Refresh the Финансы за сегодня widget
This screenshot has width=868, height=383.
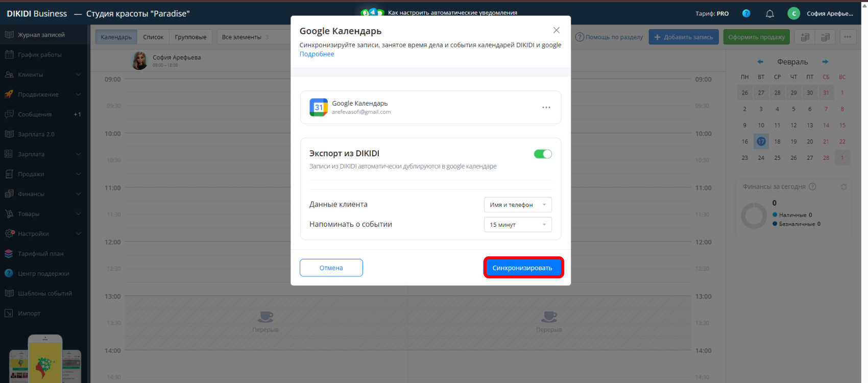coord(843,187)
